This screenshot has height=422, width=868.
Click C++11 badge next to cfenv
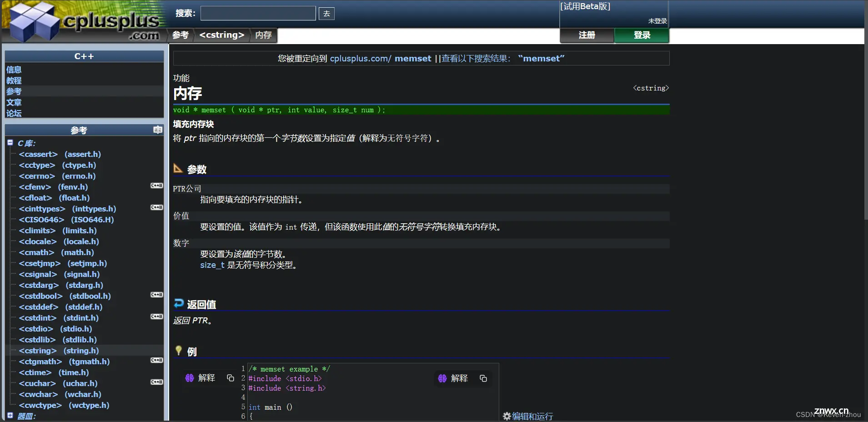click(x=156, y=186)
